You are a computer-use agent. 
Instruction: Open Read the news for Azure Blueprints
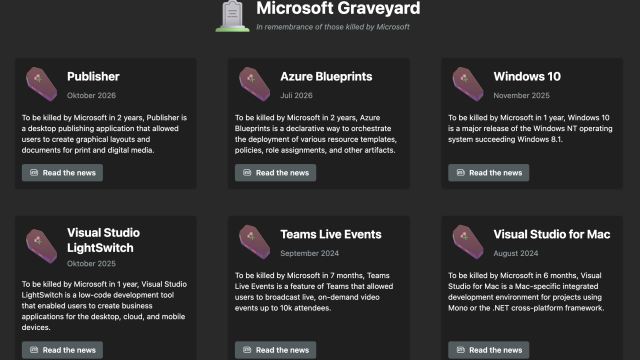pos(276,173)
